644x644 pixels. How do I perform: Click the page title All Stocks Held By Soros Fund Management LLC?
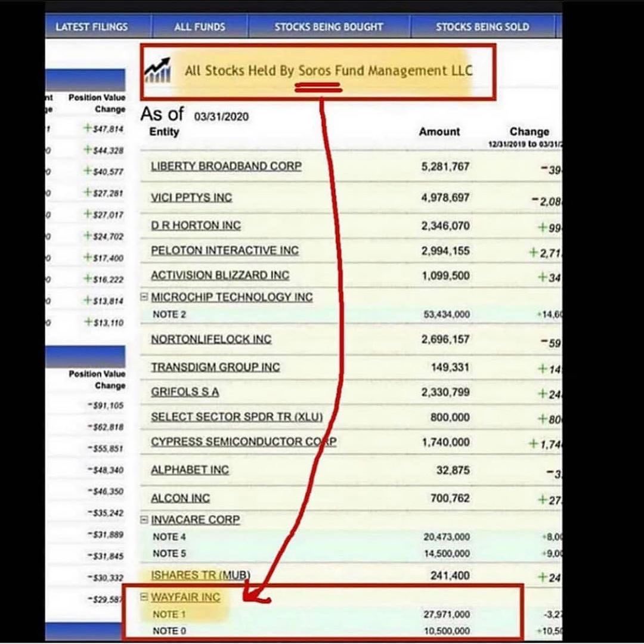(329, 70)
